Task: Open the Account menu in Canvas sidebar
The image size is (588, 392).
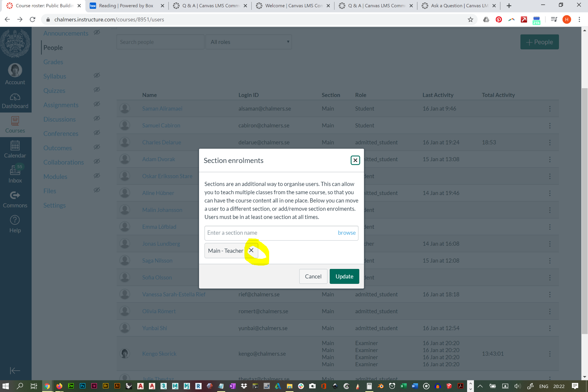Action: pos(15,74)
